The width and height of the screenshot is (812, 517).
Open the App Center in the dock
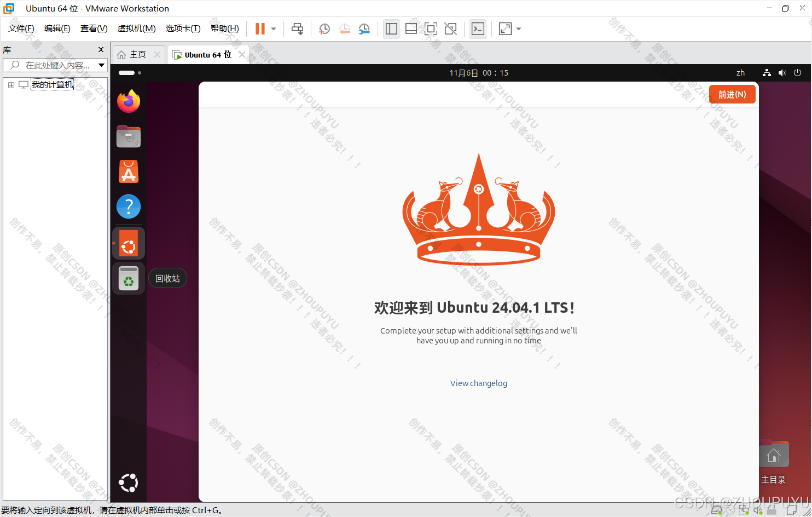click(x=129, y=171)
